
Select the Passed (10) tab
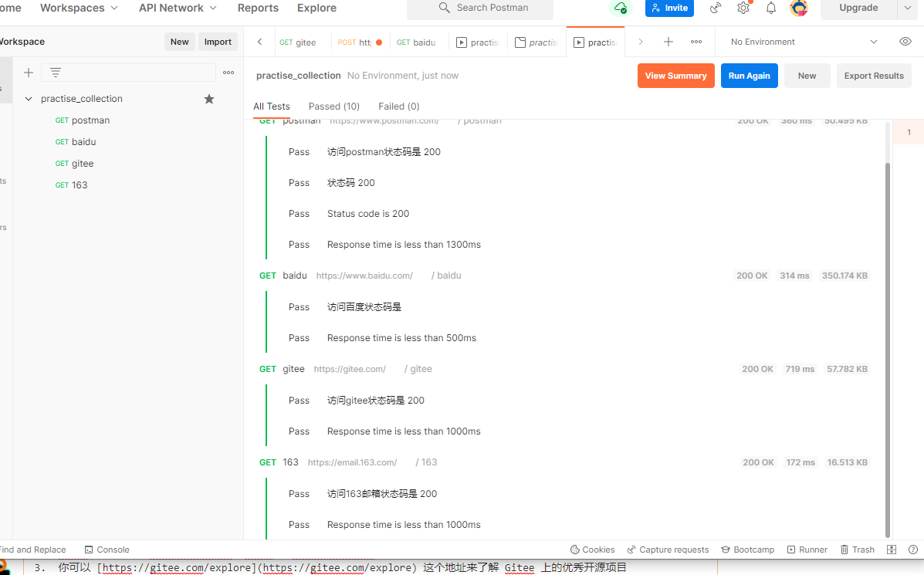click(334, 107)
